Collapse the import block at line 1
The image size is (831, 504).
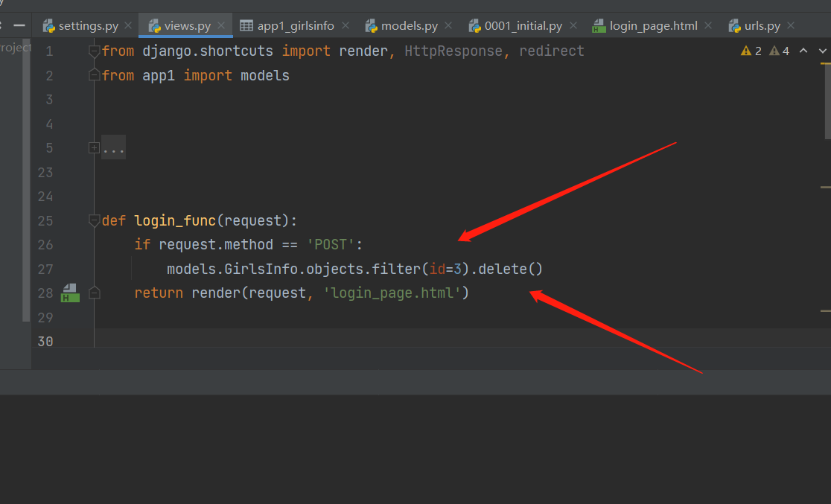95,51
